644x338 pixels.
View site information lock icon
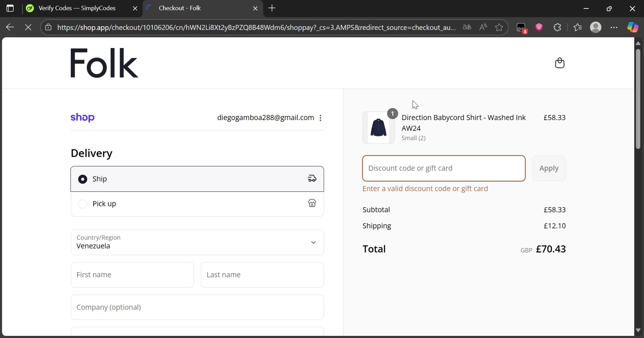[49, 27]
